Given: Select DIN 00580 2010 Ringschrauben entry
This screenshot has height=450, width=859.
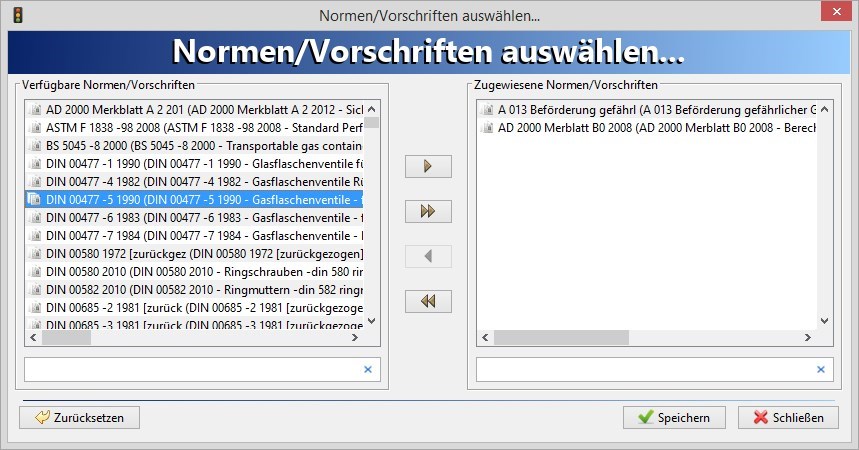Looking at the screenshot, I should coord(194,272).
